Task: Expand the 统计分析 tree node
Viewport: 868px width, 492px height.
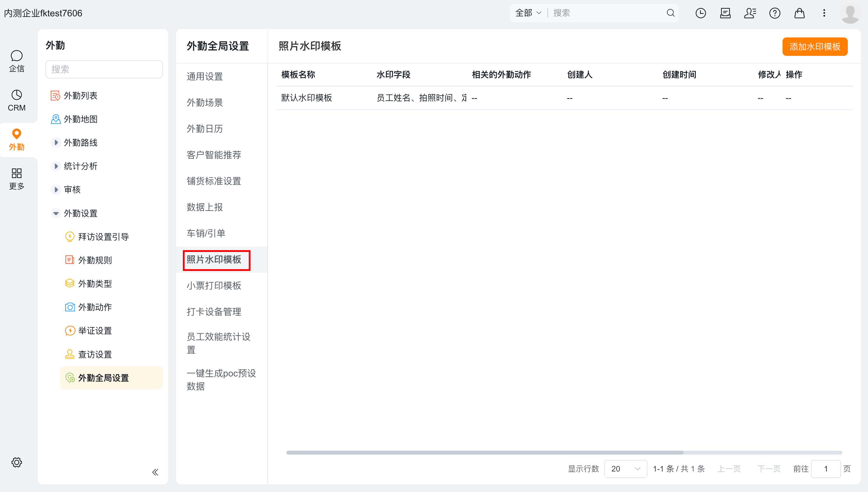Action: pos(56,166)
